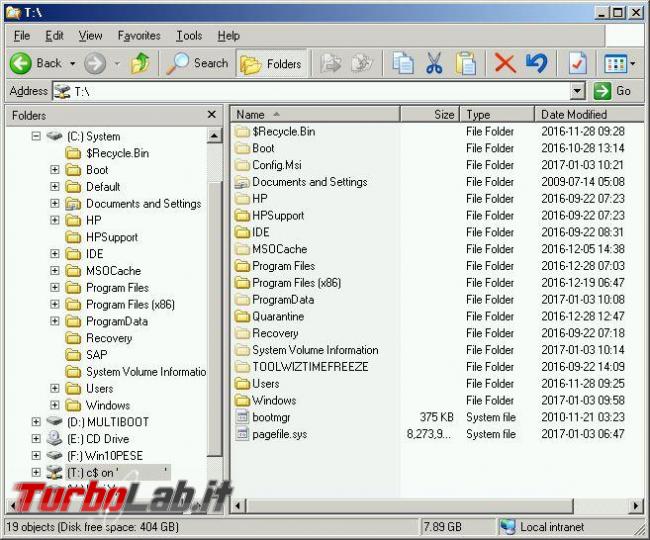
Task: Select SAP folder in the tree
Action: click(86, 355)
